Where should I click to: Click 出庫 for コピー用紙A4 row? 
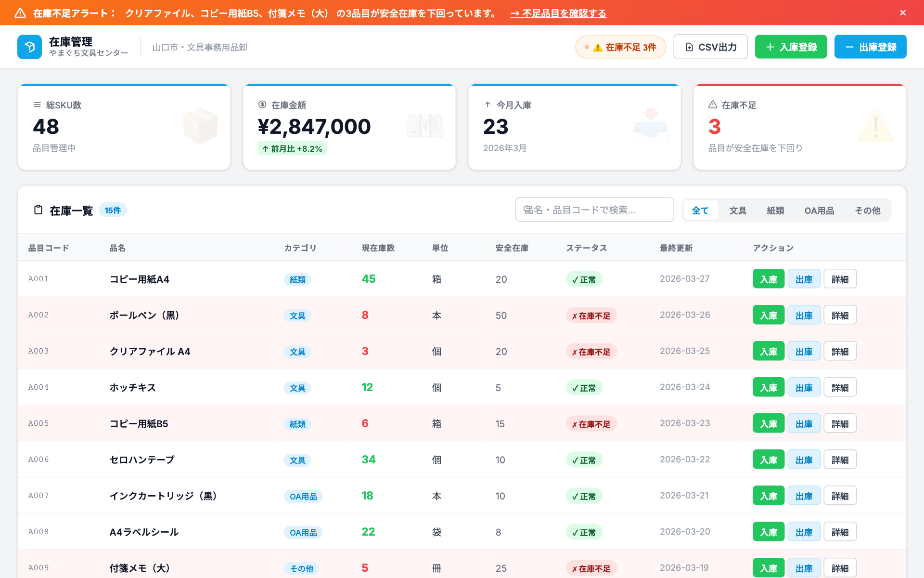(x=804, y=279)
